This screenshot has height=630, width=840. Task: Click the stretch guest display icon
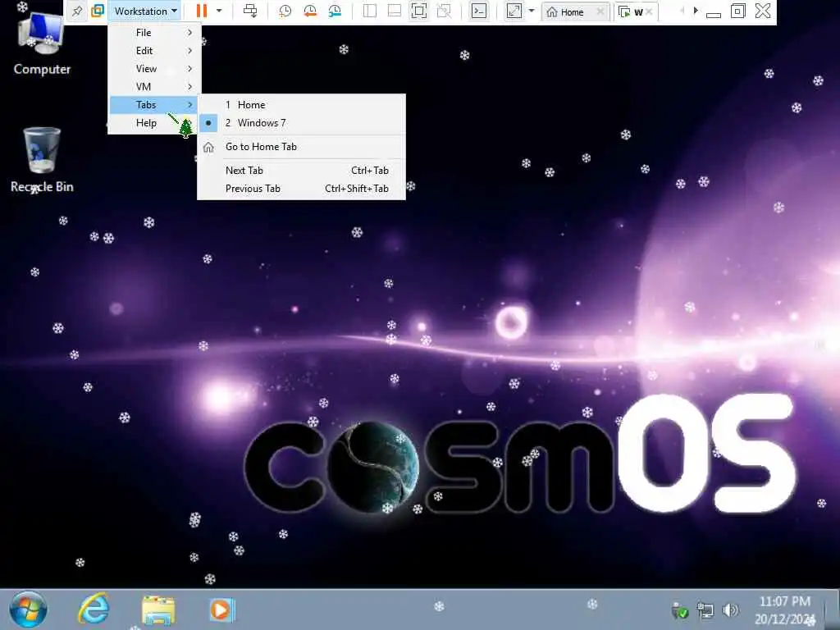coord(514,11)
